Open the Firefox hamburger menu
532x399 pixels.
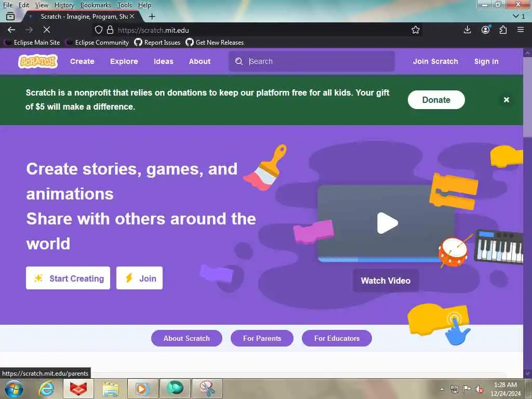pyautogui.click(x=521, y=30)
